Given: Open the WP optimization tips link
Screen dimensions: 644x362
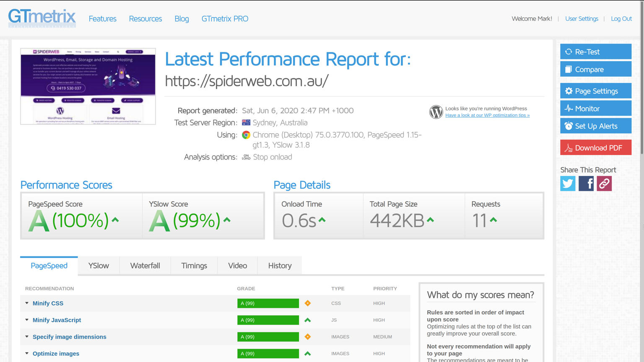Looking at the screenshot, I should tap(487, 115).
